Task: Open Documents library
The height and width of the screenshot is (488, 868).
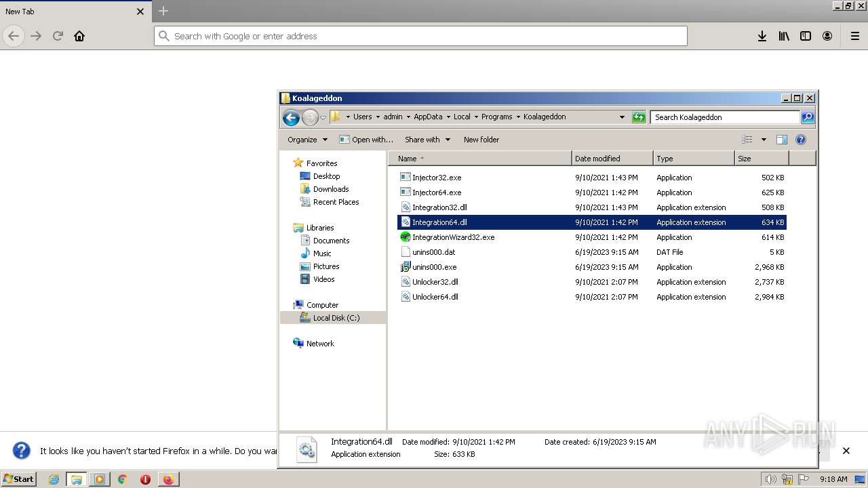Action: coord(331,241)
